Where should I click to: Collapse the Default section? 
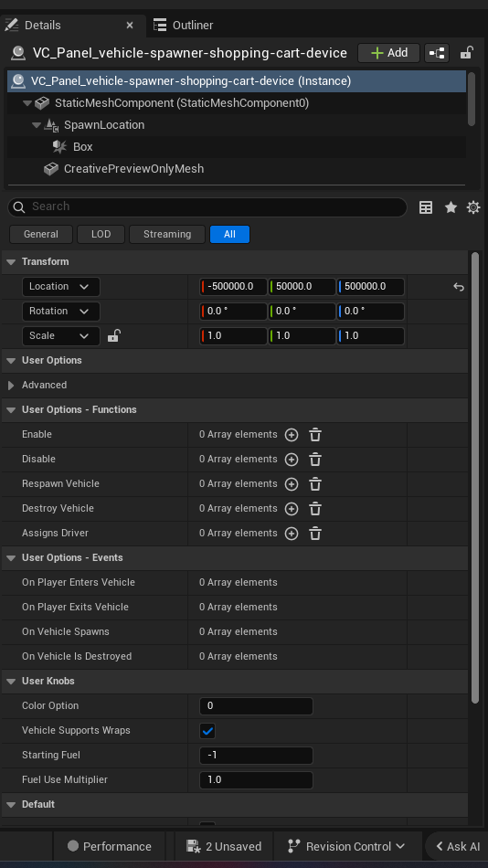tap(11, 805)
